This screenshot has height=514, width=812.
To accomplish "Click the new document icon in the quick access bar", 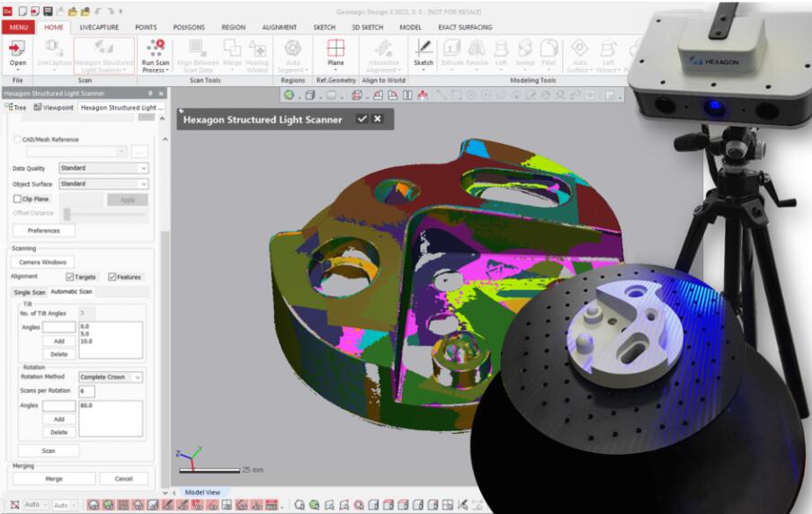I will coord(22,11).
